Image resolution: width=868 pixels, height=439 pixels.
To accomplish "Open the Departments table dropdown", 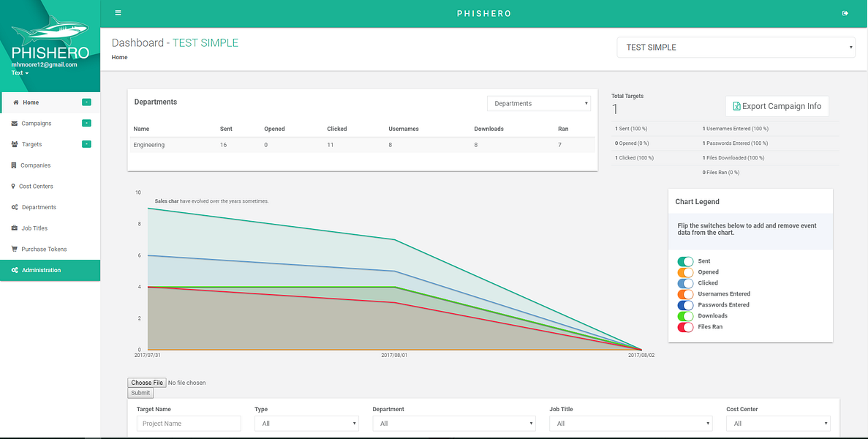I will pyautogui.click(x=539, y=103).
